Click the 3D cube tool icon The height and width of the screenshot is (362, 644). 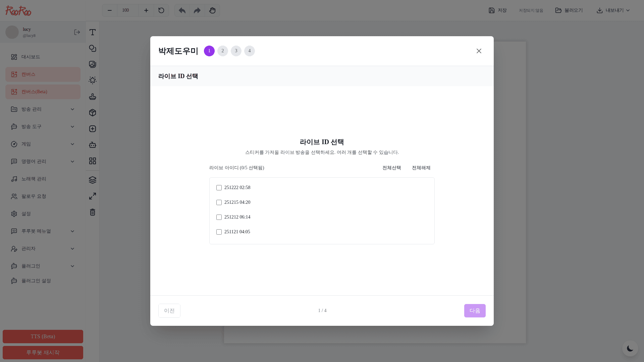92,113
